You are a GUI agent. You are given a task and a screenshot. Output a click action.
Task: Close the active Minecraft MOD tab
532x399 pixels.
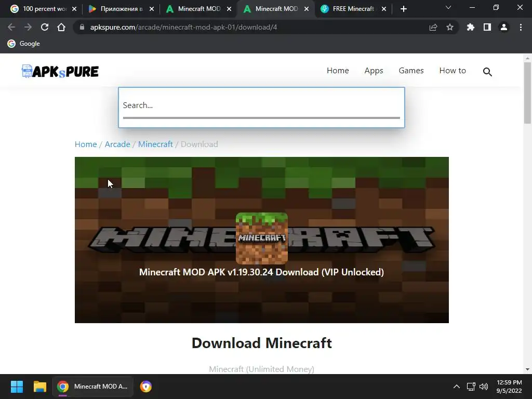pos(307,9)
